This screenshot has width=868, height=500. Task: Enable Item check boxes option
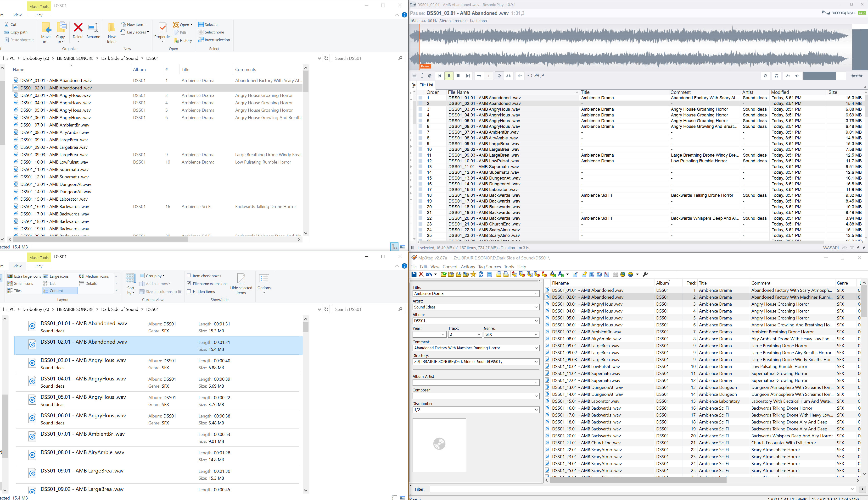(x=189, y=275)
